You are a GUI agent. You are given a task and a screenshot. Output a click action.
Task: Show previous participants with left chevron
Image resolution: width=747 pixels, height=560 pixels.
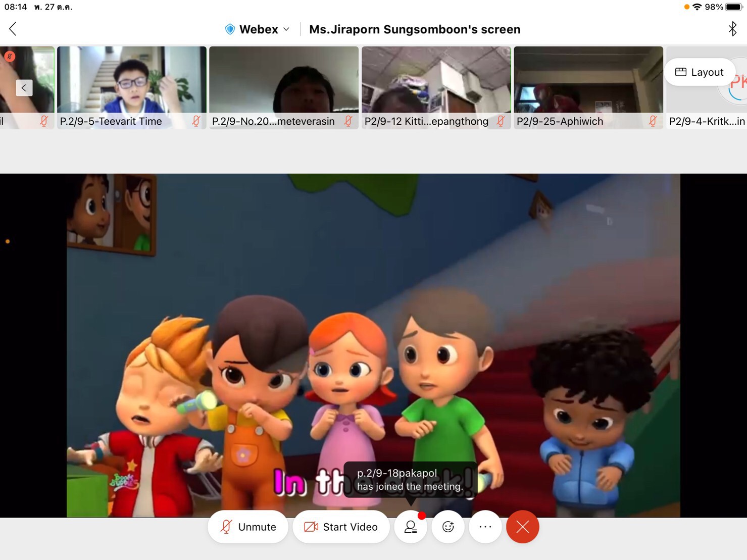pos(24,88)
